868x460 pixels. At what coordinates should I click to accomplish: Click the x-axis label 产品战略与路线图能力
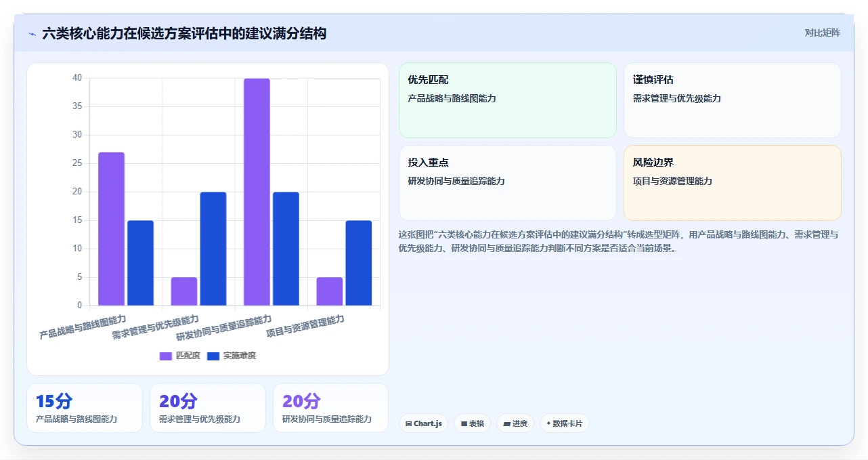[x=83, y=327]
